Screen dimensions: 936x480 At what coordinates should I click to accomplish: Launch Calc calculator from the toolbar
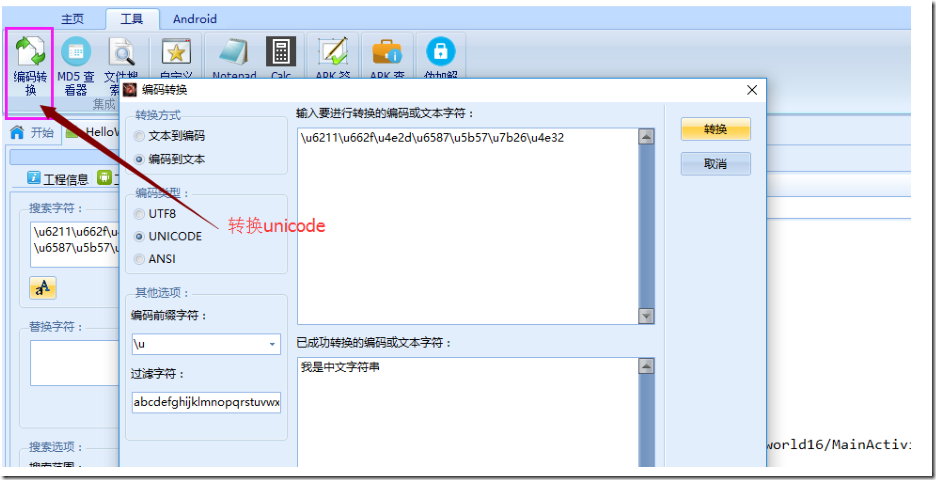[281, 59]
